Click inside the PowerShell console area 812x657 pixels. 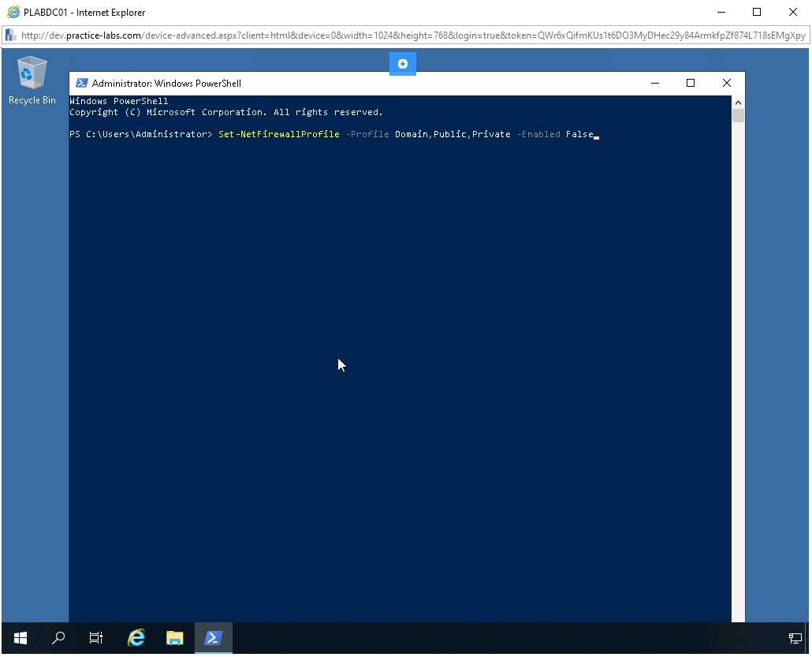tap(394, 355)
